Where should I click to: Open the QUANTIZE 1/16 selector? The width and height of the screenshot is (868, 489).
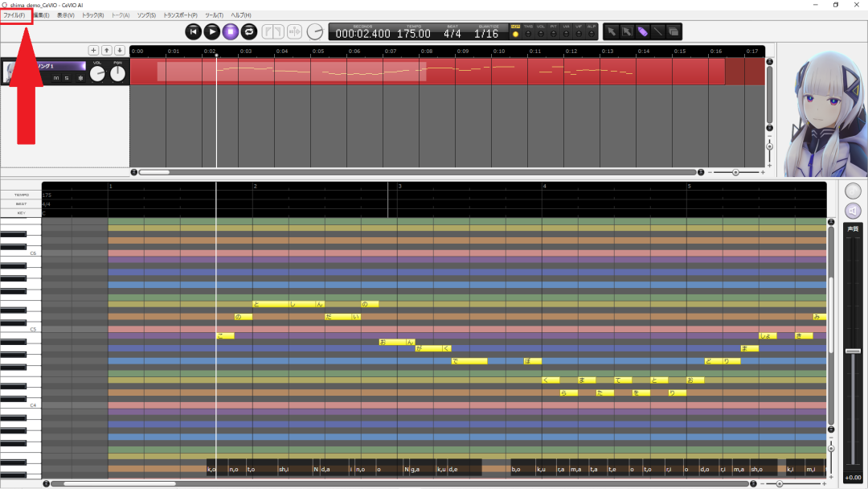[x=486, y=34]
